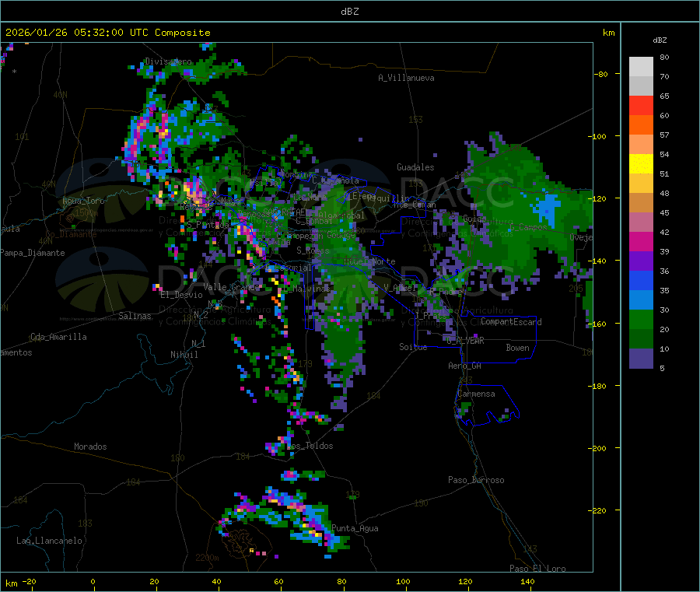This screenshot has width=700, height=592.
Task: Click the Punta_Agua location label
Action: (355, 528)
